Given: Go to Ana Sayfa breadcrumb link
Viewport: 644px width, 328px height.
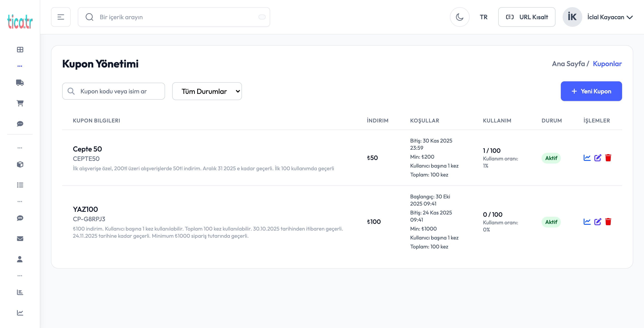Looking at the screenshot, I should pyautogui.click(x=568, y=64).
